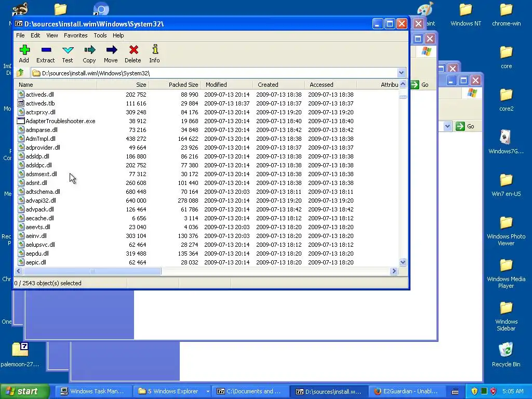This screenshot has height=399, width=532.
Task: Click the yellow security shield tray icon
Action: coord(474,391)
